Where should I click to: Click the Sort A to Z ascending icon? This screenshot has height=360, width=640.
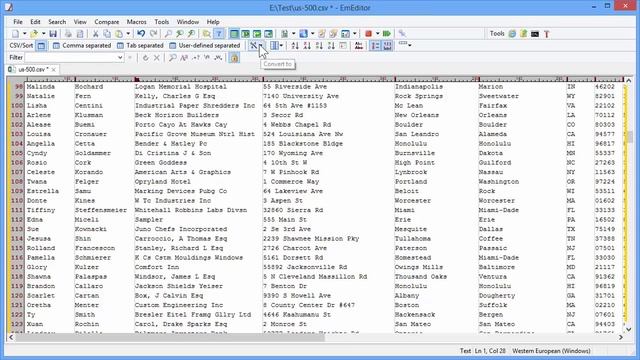click(295, 46)
